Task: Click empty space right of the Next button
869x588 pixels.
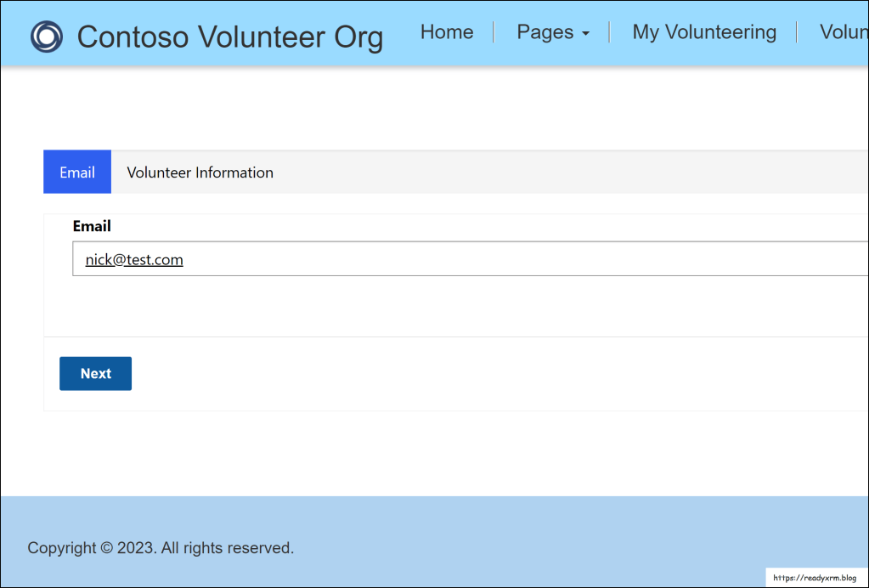Action: pyautogui.click(x=425, y=374)
